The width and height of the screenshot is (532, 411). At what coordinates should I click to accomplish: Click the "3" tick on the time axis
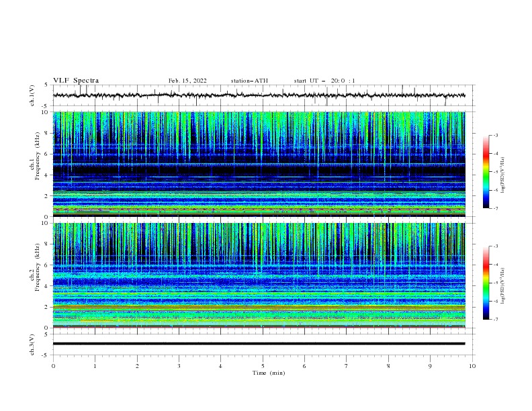coord(179,366)
